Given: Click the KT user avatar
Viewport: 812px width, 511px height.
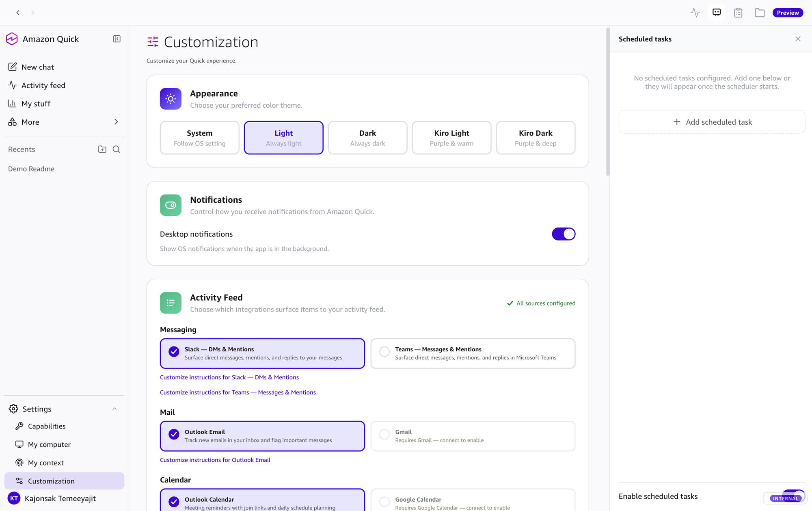Looking at the screenshot, I should click(x=14, y=498).
